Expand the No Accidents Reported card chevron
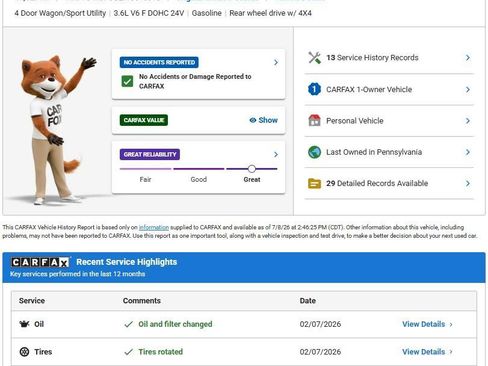This screenshot has height=366, width=488. 276,62
